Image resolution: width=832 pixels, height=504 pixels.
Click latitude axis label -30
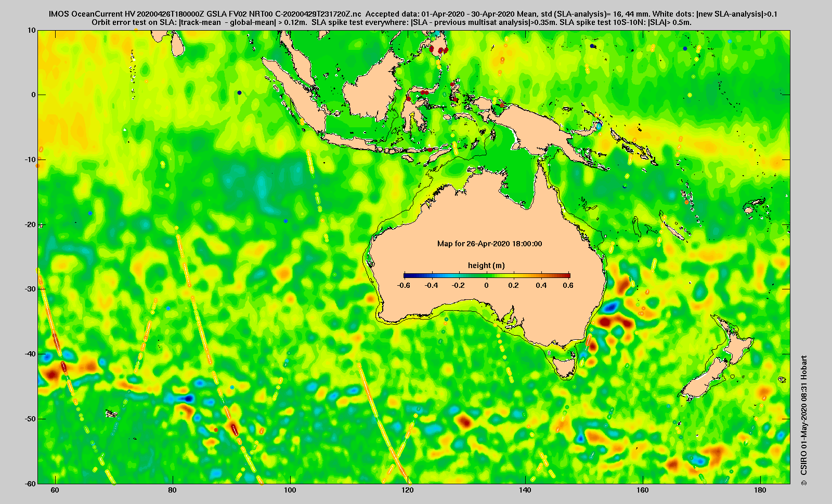[31, 289]
